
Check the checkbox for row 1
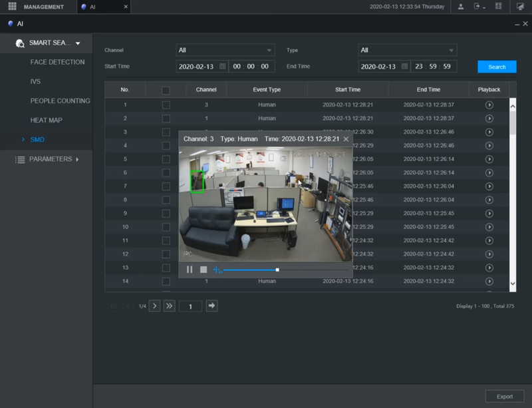[166, 104]
